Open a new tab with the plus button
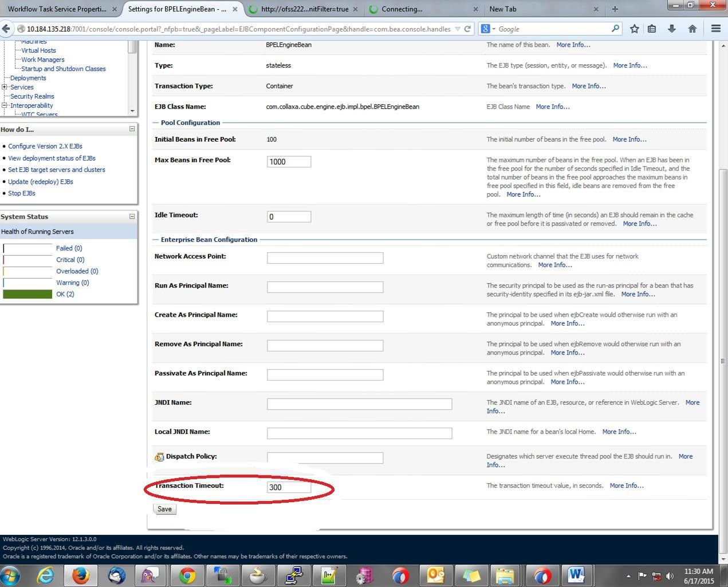 (x=615, y=9)
